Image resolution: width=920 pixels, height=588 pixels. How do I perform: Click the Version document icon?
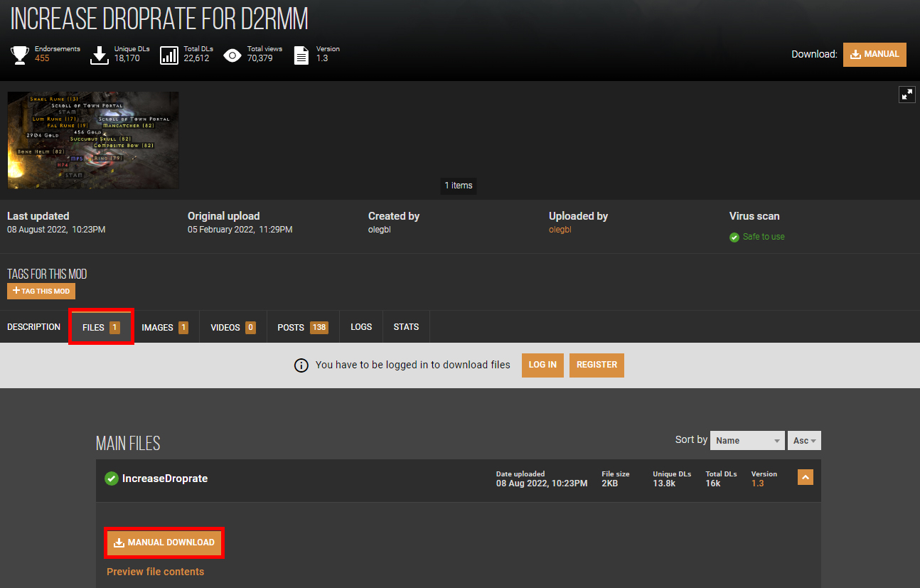301,55
